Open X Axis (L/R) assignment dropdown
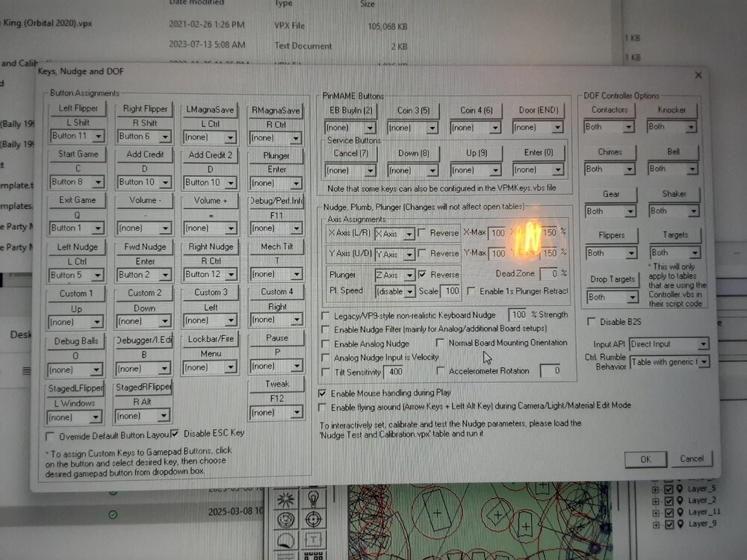747x560 pixels. point(409,234)
